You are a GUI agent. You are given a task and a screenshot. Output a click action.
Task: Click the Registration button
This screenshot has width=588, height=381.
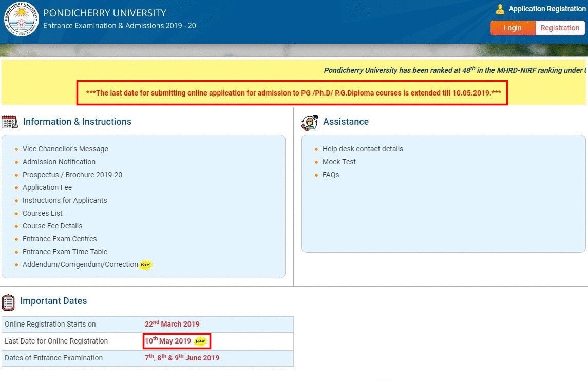pos(560,28)
